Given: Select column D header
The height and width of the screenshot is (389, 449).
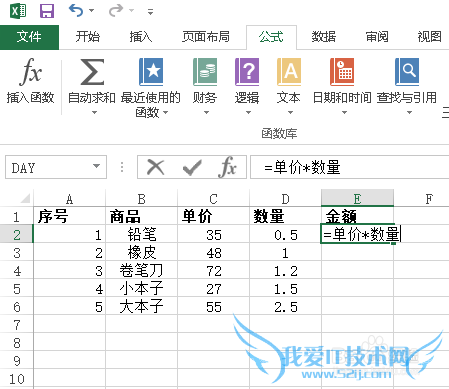Looking at the screenshot, I should tap(285, 199).
